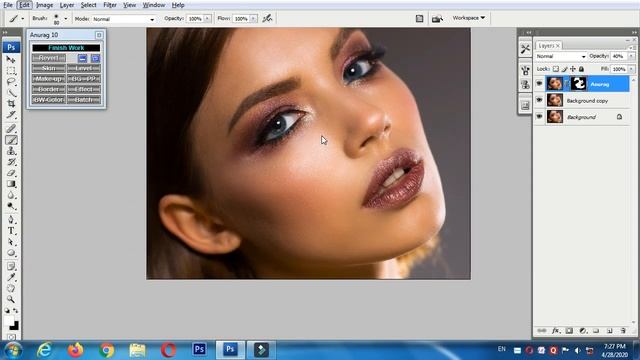The image size is (640, 360).
Task: Select the Clone Stamp tool
Action: tap(11, 151)
